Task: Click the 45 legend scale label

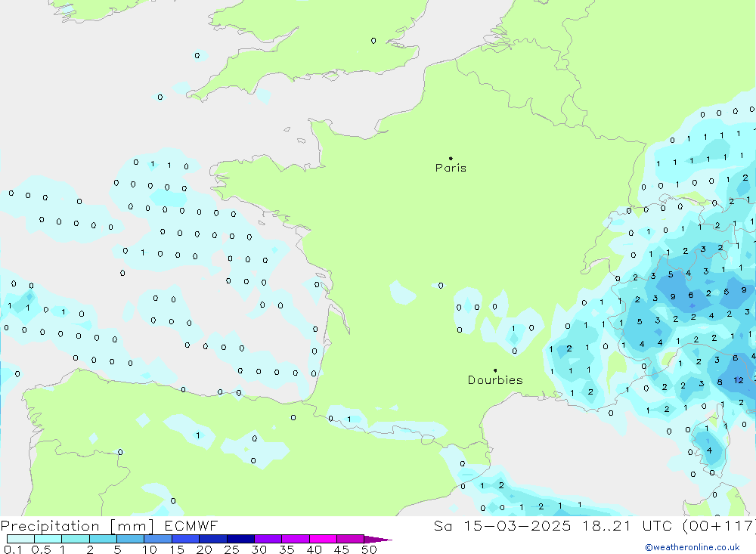Action: [x=342, y=549]
